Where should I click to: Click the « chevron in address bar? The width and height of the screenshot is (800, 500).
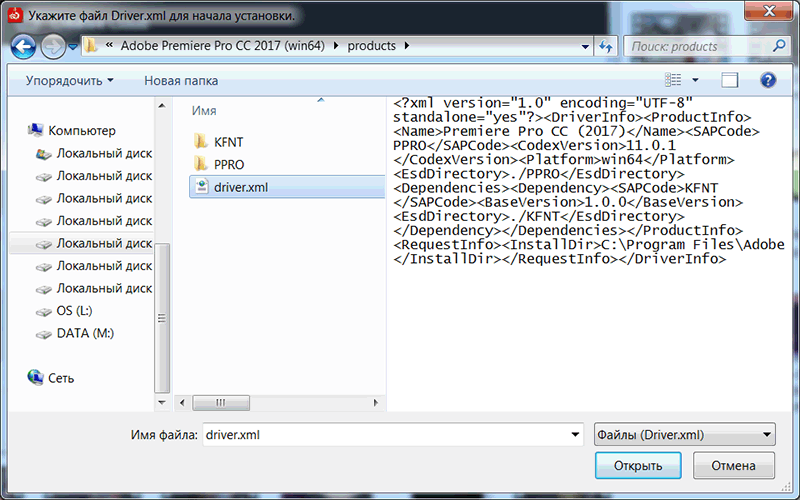point(109,45)
